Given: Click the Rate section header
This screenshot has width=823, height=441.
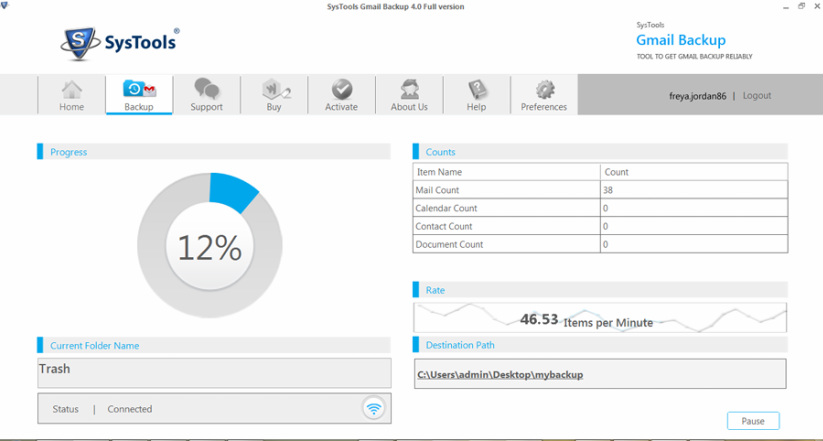Looking at the screenshot, I should [600, 289].
